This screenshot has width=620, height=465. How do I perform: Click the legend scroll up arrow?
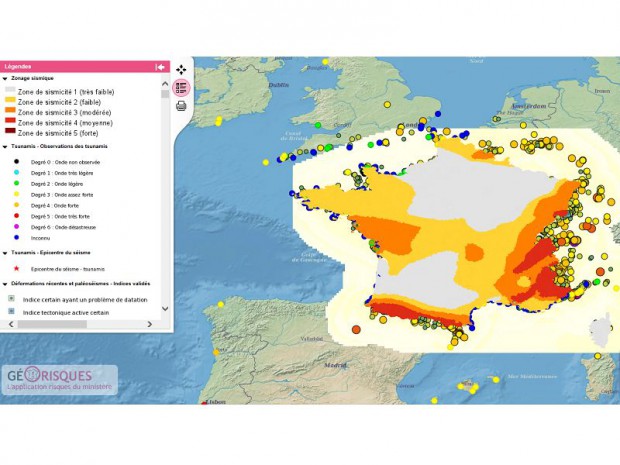tap(165, 84)
